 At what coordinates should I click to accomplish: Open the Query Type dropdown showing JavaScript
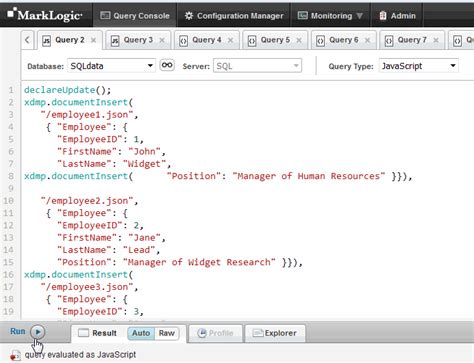[418, 66]
